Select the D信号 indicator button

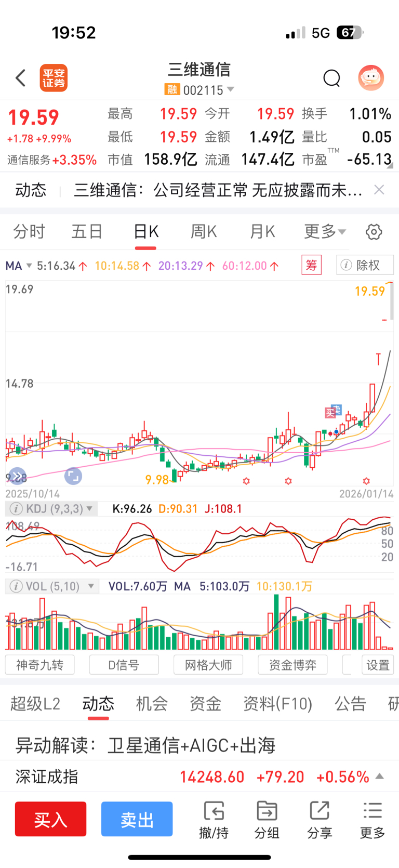(x=124, y=665)
